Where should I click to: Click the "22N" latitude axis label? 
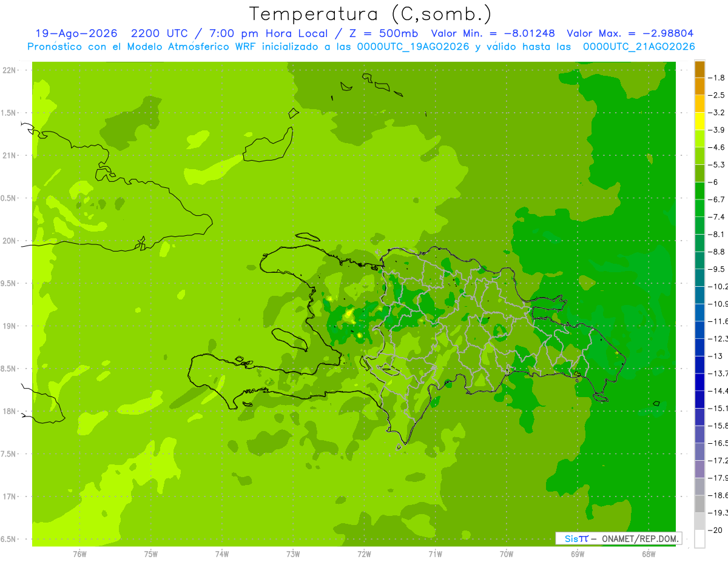tap(8, 70)
